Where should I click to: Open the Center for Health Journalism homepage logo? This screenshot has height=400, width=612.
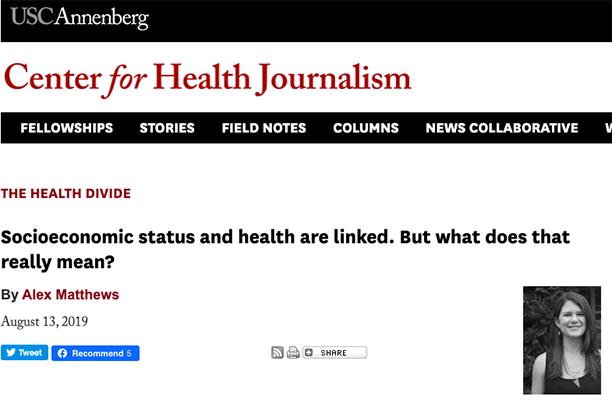point(207,78)
